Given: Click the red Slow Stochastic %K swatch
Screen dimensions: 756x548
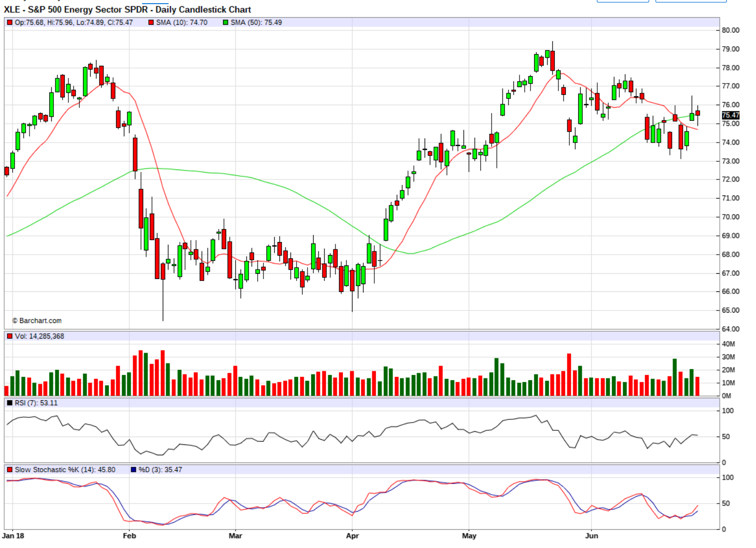Looking at the screenshot, I should pos(9,470).
